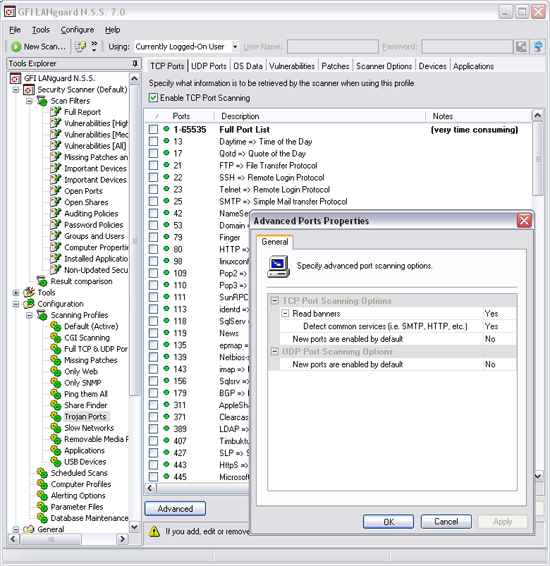Click the Tools node icon
The width and height of the screenshot is (550, 566).
point(29,292)
